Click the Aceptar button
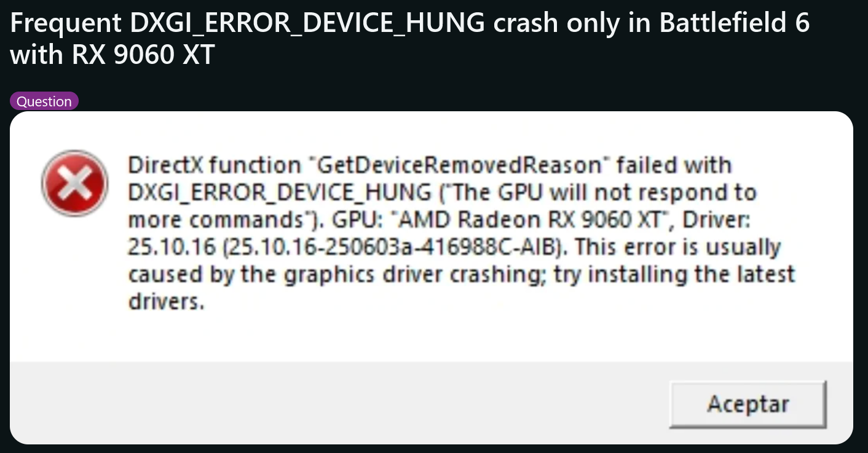Screen dimensions: 868x453 coord(748,404)
